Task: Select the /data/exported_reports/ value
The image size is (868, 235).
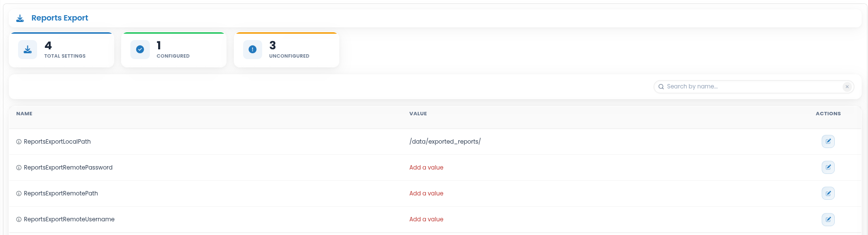Action: [445, 142]
